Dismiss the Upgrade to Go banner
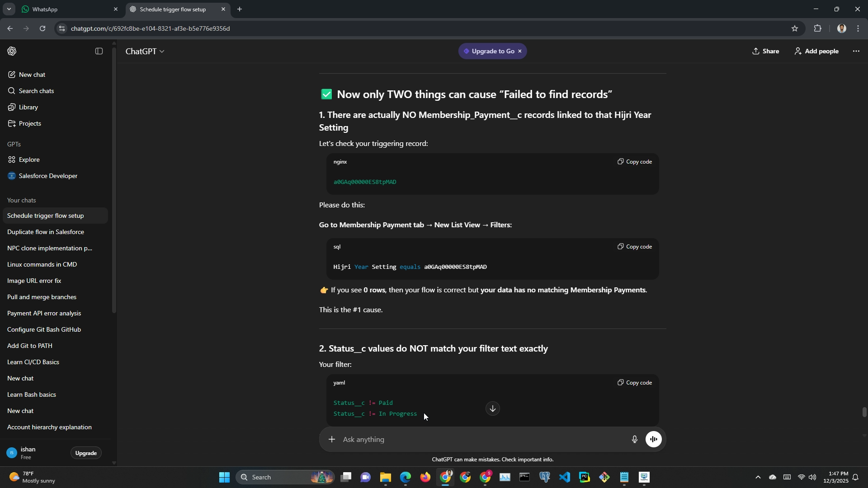This screenshot has width=868, height=488. click(x=520, y=51)
